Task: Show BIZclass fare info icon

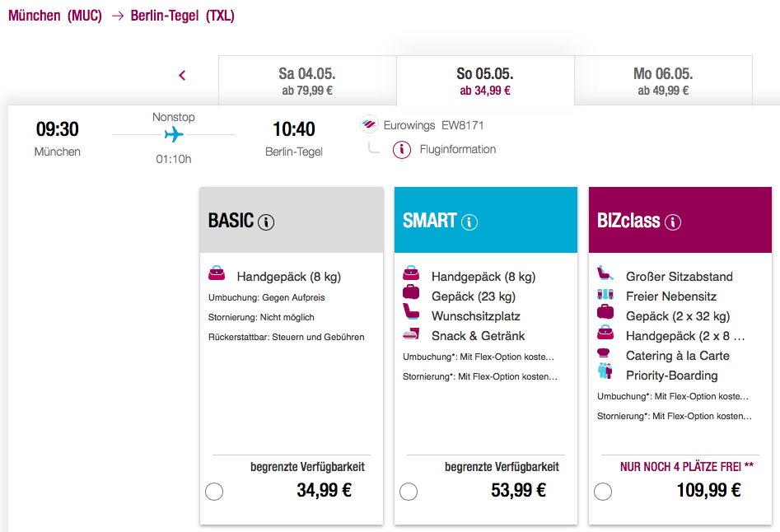Action: 673,222
